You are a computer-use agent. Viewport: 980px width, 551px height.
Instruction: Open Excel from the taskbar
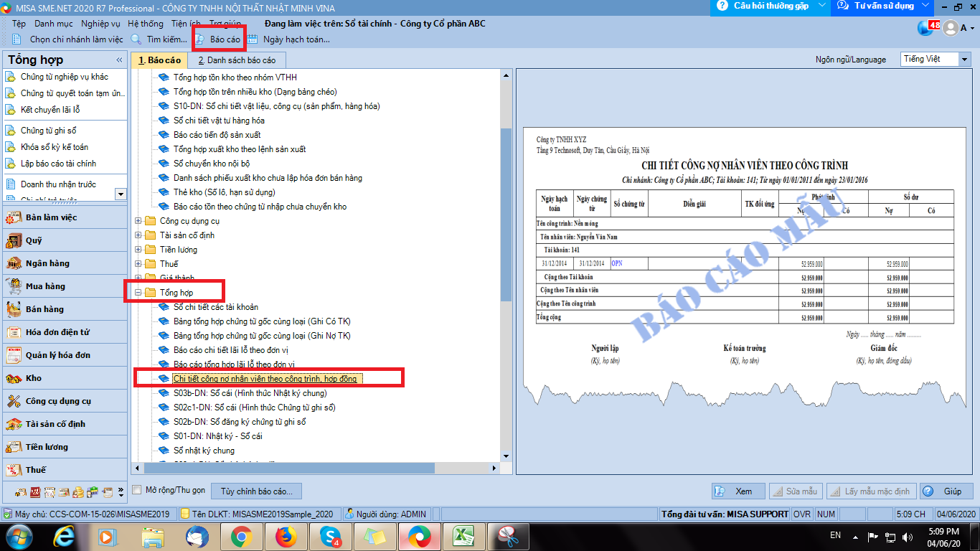click(464, 536)
